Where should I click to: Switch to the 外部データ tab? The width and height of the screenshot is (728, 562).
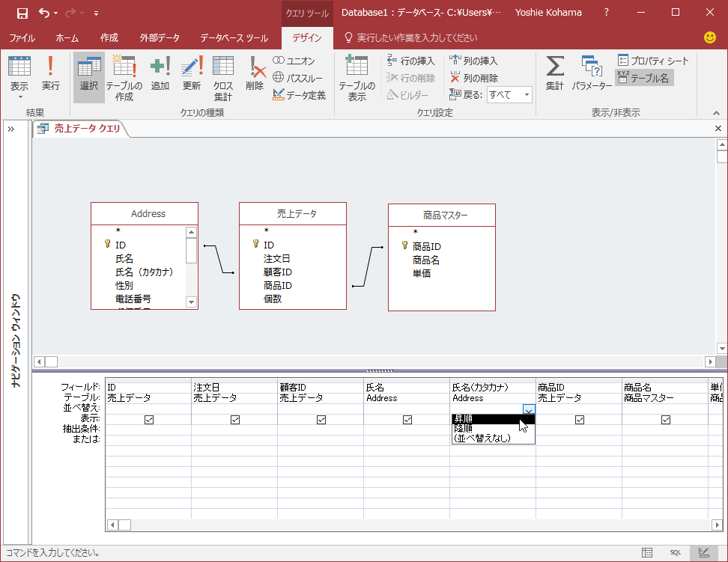tap(160, 38)
